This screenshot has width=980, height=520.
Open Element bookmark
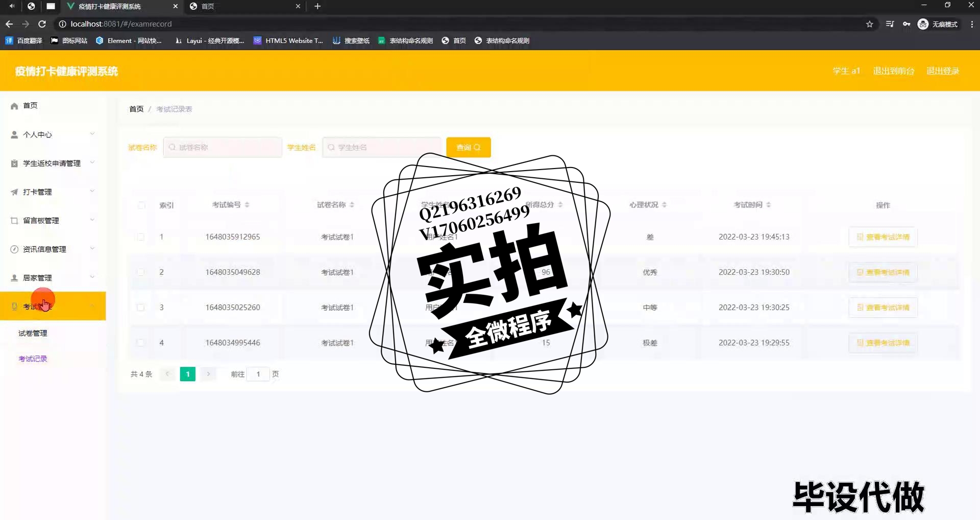tap(129, 40)
